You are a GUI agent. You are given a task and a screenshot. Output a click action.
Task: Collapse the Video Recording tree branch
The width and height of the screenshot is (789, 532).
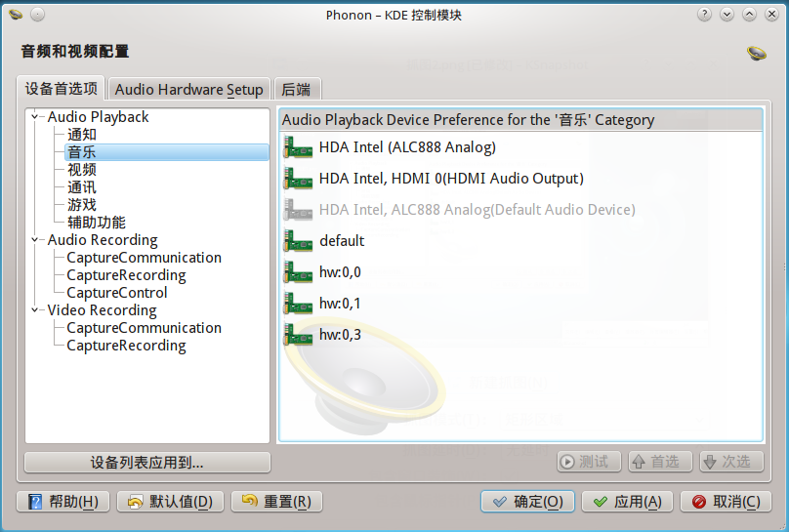coord(35,310)
